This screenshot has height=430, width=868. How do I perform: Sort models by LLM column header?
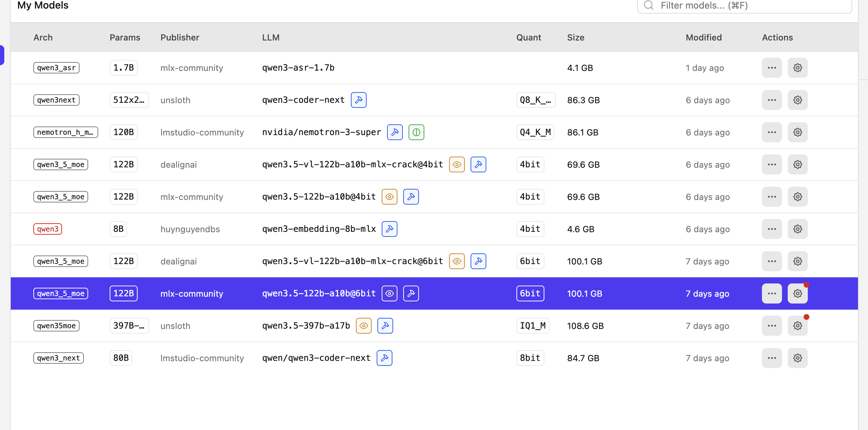tap(271, 38)
